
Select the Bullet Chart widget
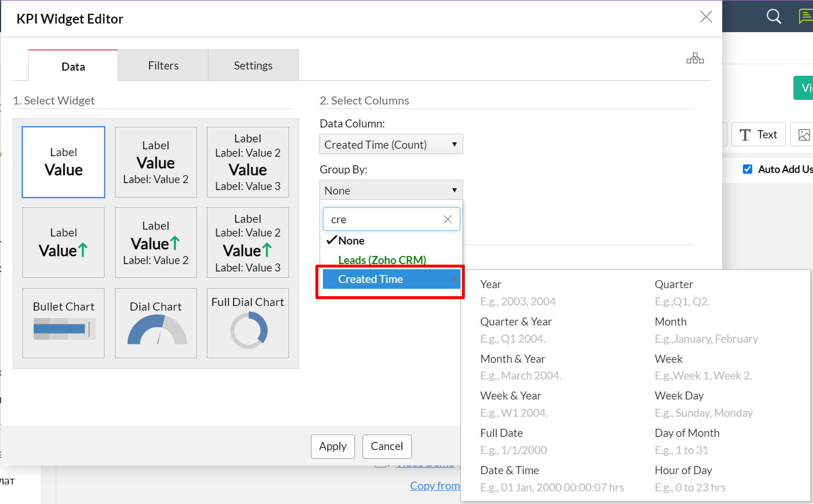pos(63,323)
